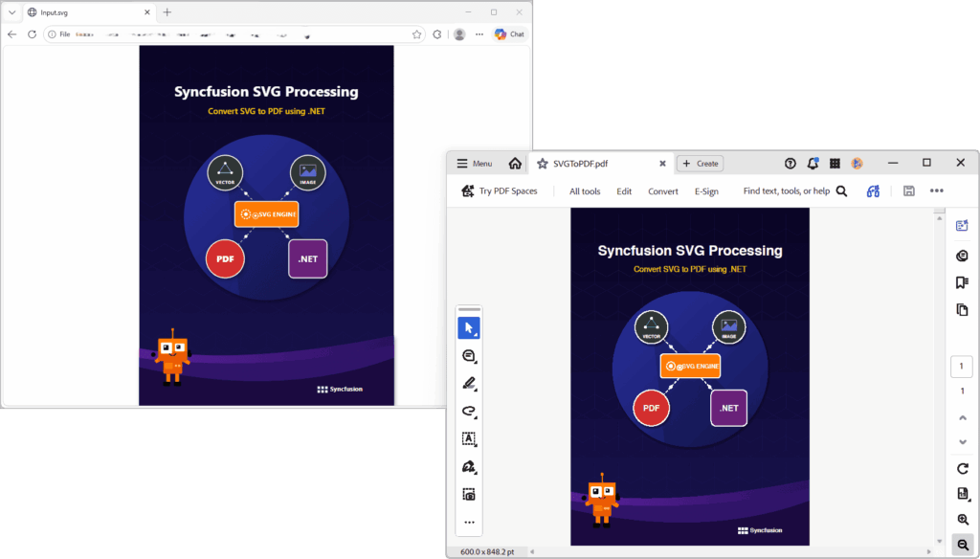This screenshot has width=980, height=559.
Task: Open the browser settings and more menu
Action: click(479, 34)
